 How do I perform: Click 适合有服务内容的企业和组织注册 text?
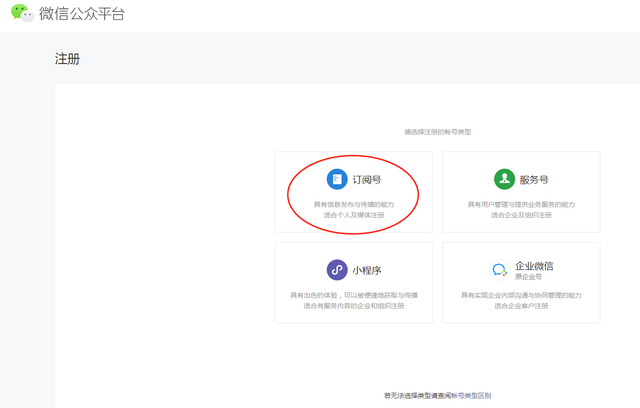pyautogui.click(x=354, y=306)
